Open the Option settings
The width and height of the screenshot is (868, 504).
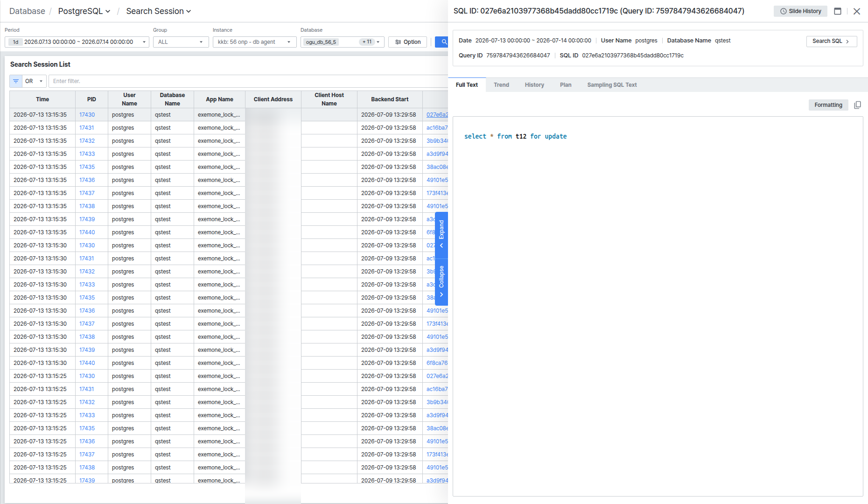pyautogui.click(x=408, y=42)
